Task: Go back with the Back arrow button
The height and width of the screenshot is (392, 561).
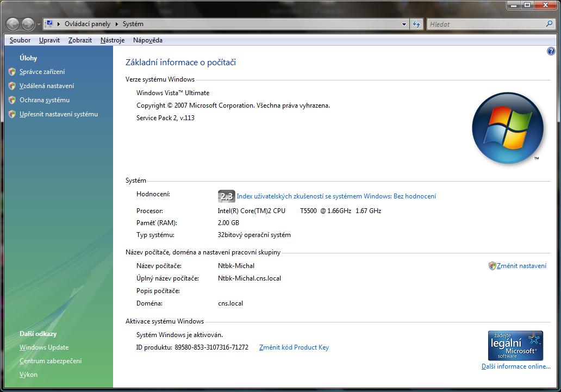Action: click(x=13, y=24)
